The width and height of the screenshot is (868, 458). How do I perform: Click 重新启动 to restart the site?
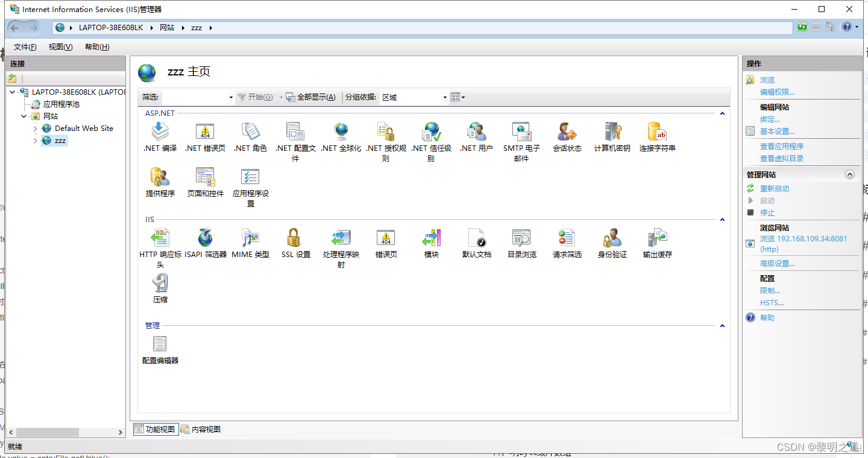tap(775, 189)
